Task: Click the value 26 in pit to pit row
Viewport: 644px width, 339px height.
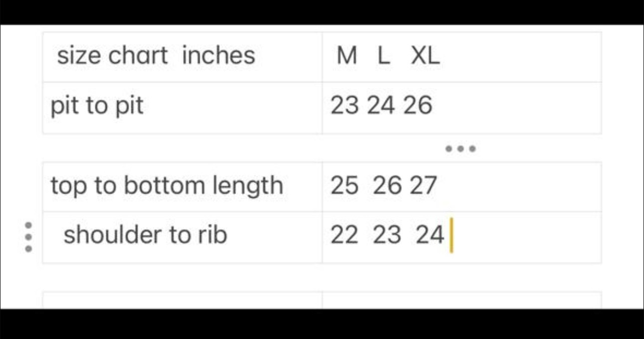Action: pos(417,107)
